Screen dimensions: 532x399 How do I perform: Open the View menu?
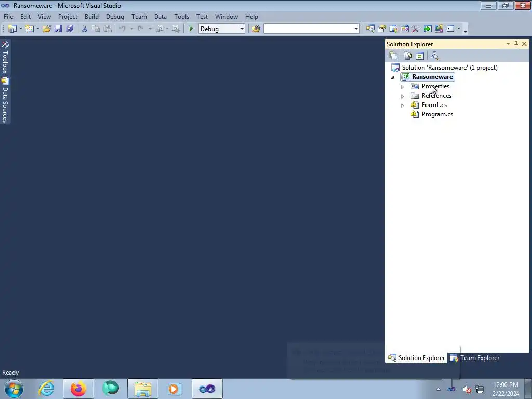44,16
